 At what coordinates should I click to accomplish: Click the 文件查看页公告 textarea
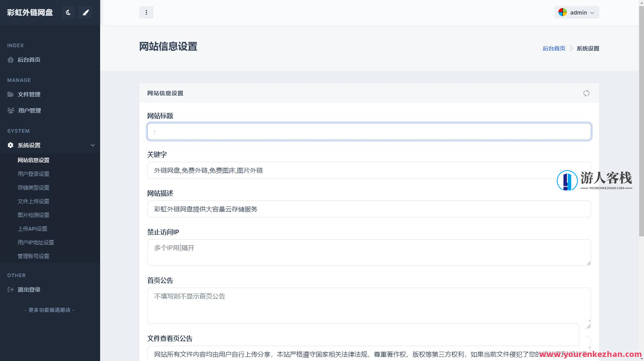(x=369, y=353)
